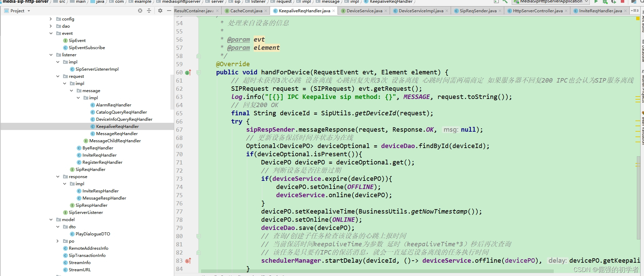Switch to DeviceServiceImpl.java tab
Image resolution: width=644 pixels, height=276 pixels.
click(x=421, y=11)
